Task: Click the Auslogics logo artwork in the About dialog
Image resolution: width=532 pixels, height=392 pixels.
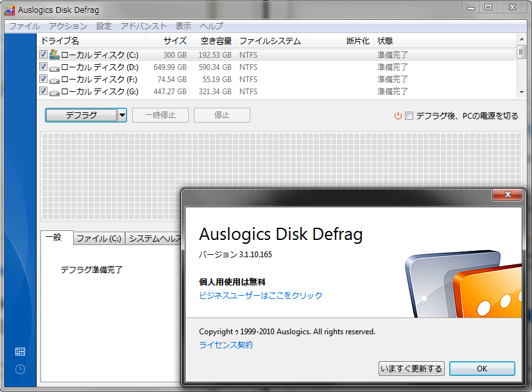Action: [463, 284]
